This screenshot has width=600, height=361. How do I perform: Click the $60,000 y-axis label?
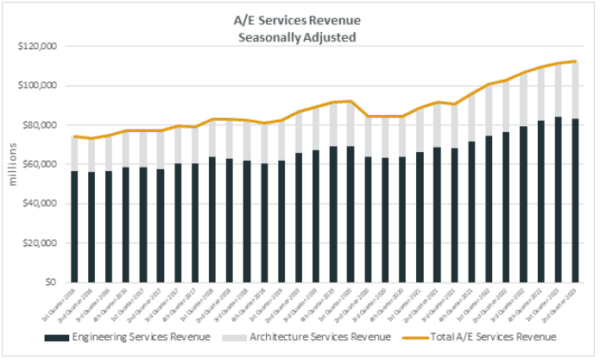coord(39,164)
